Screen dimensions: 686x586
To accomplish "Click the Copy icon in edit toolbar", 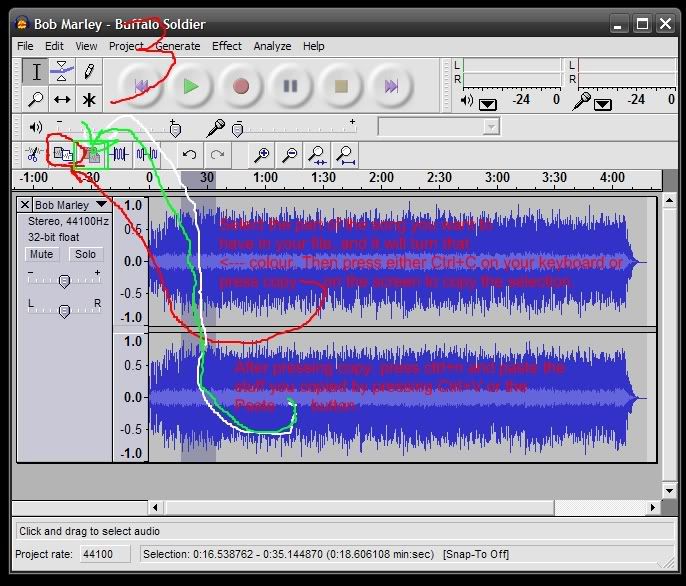I will 63,154.
